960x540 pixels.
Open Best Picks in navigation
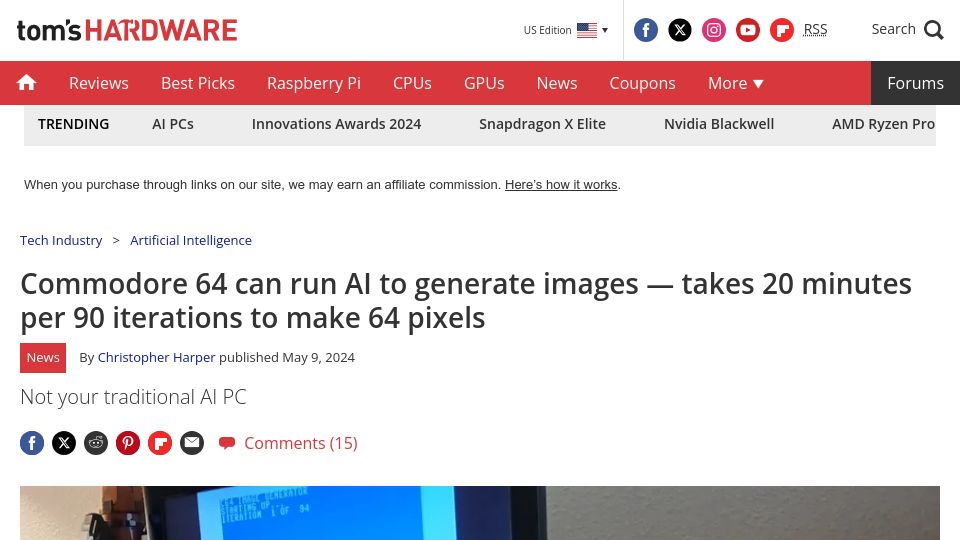(198, 83)
